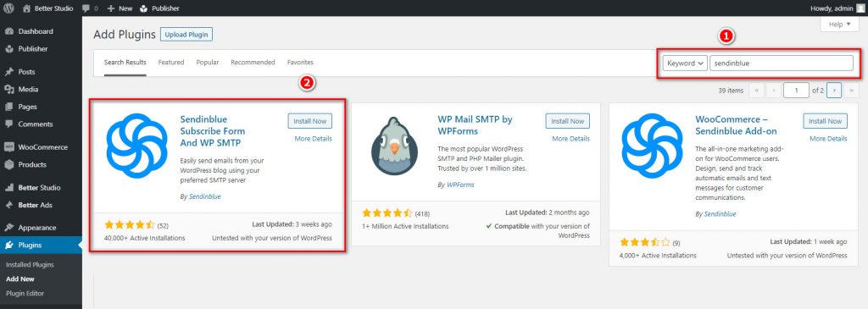This screenshot has width=868, height=309.
Task: Switch to the Recommended tab
Action: pos(253,63)
